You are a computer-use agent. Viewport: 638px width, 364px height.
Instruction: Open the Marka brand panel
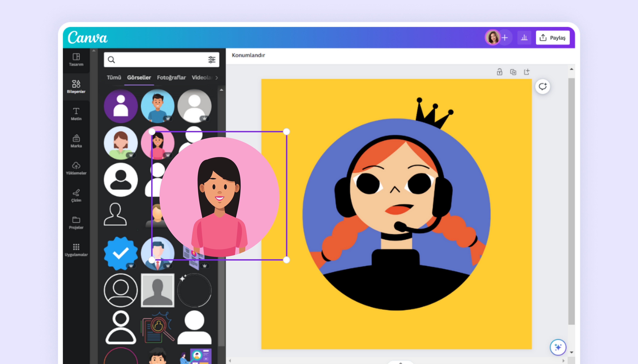point(76,141)
